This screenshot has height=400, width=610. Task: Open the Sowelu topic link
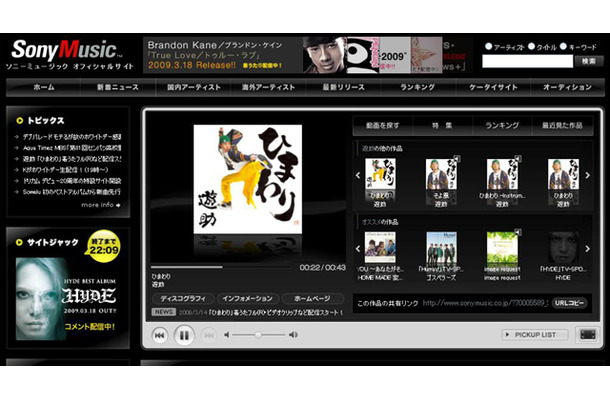72,192
